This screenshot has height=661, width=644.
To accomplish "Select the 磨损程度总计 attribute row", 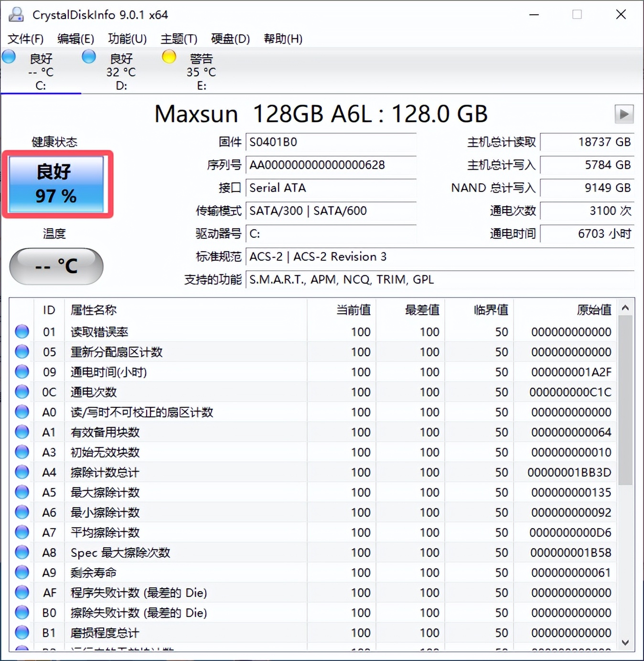I will (x=313, y=632).
